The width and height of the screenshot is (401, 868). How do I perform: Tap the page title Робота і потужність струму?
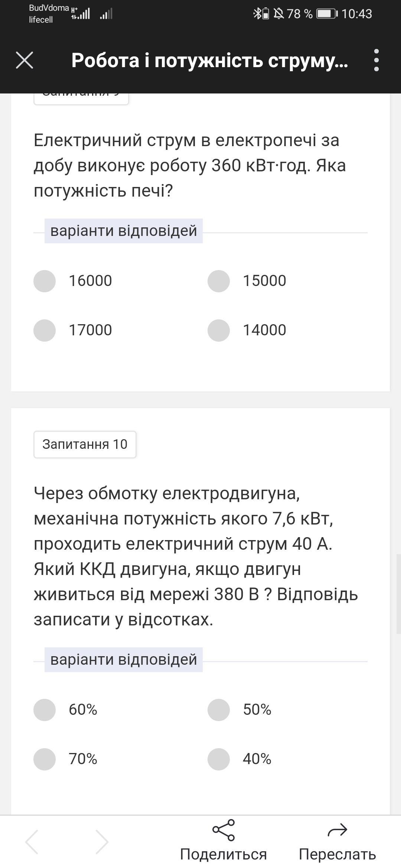tap(209, 60)
